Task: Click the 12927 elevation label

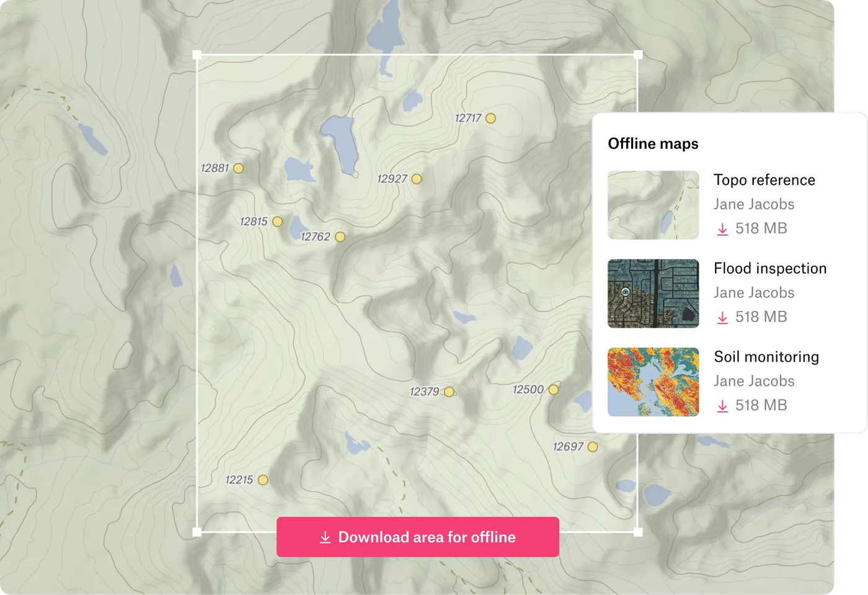Action: 392,179
